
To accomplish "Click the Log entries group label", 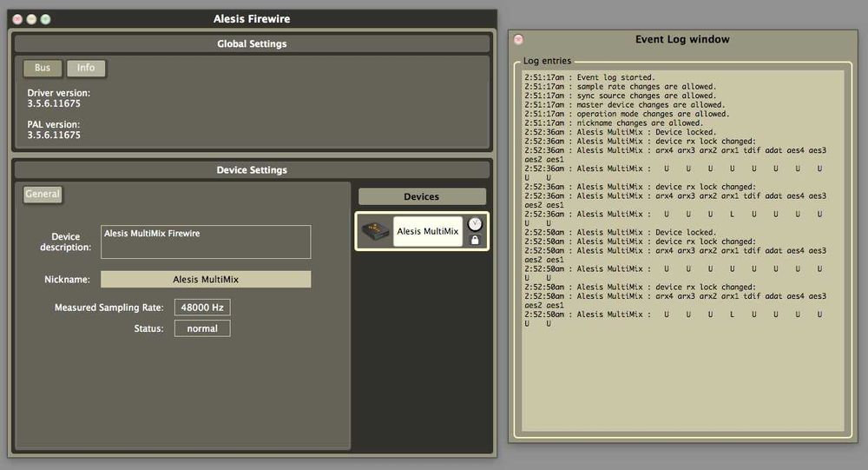I will [x=547, y=61].
